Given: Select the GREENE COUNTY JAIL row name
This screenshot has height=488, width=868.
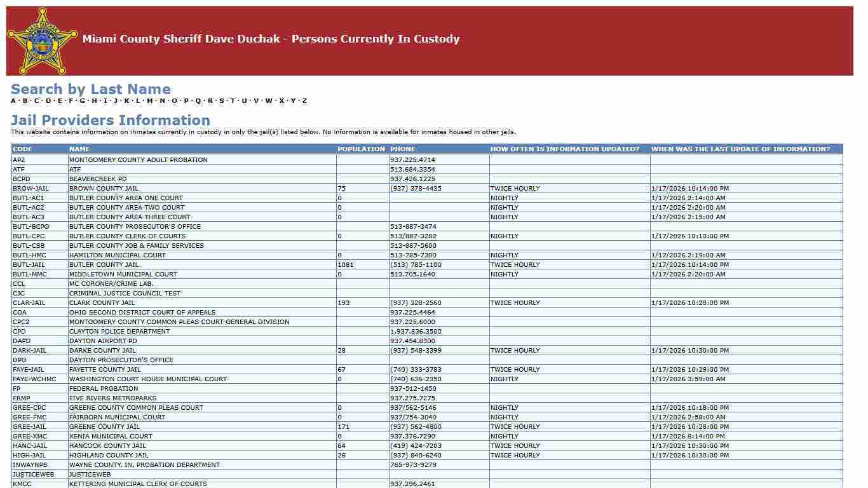Looking at the screenshot, I should (x=104, y=427).
